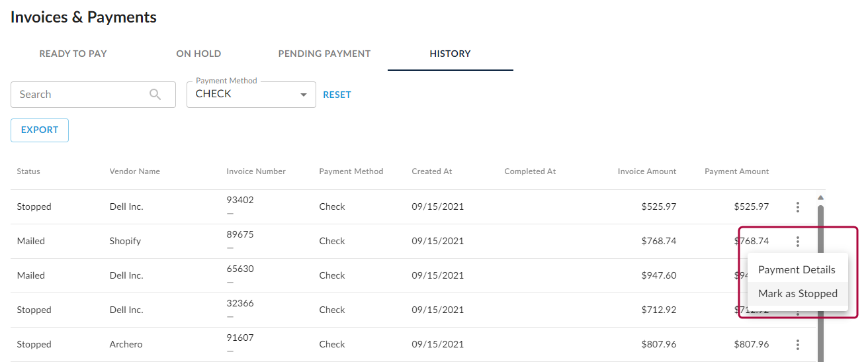This screenshot has height=362, width=868.
Task: Select Payment Details from the context menu
Action: coord(797,270)
